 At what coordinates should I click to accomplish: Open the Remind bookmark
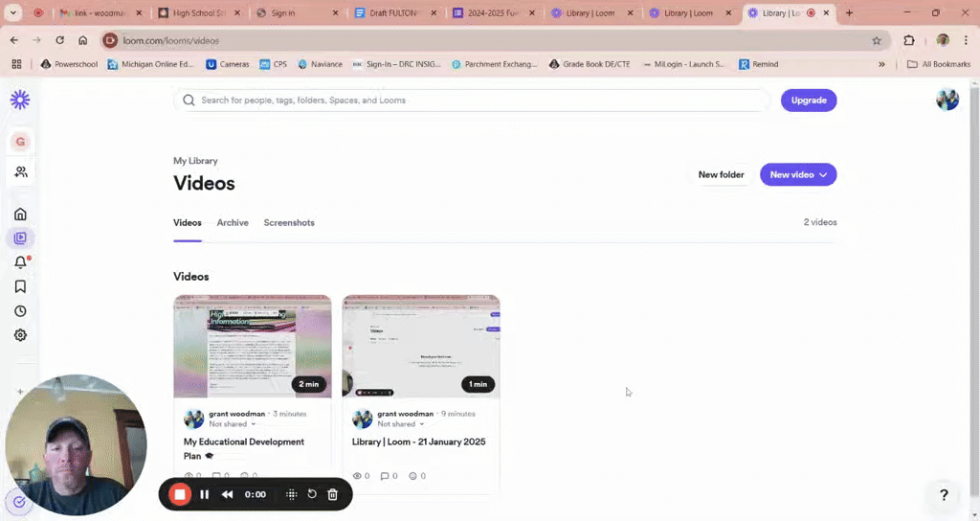759,64
